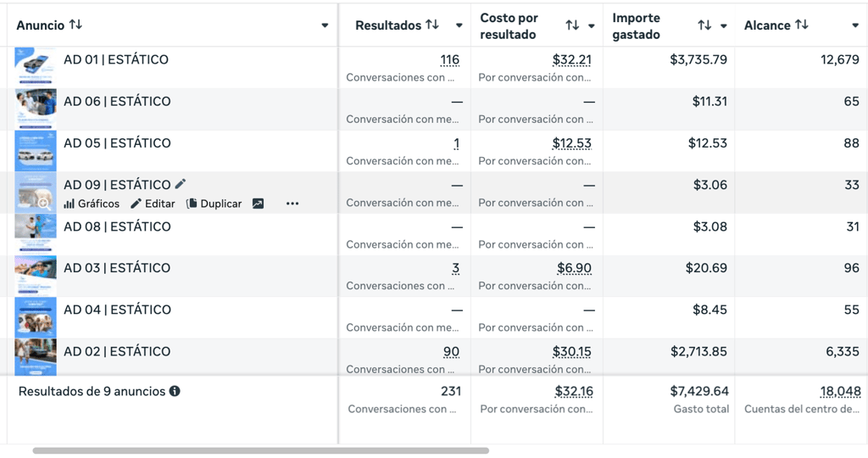Screen dimensions: 868x458
Task: Click the Importe gastado sort arrows
Action: pos(704,25)
